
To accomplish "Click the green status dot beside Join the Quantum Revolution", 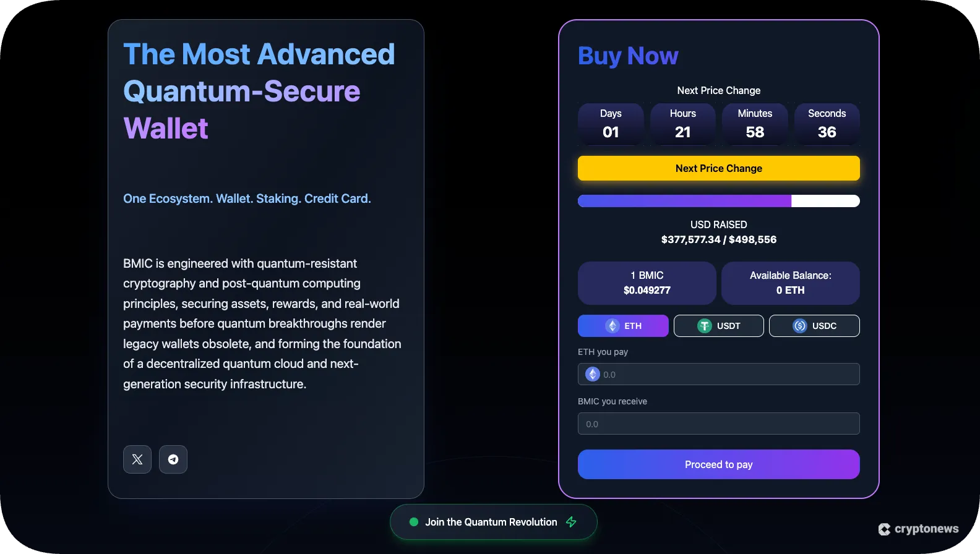I will click(413, 522).
